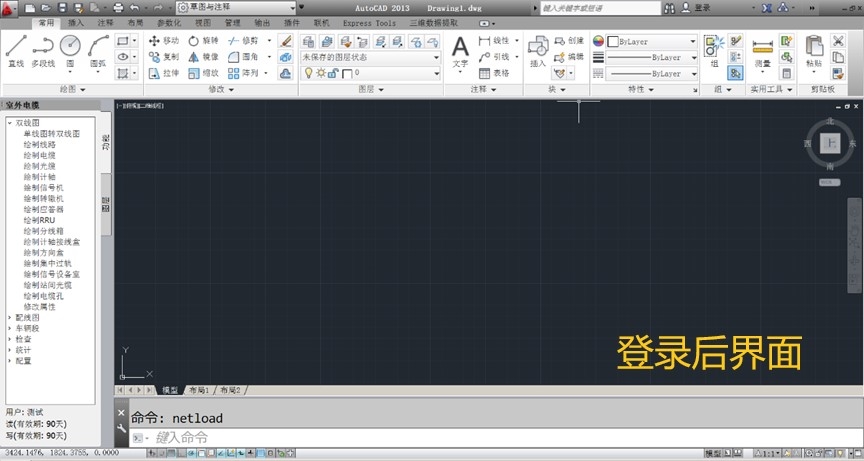Toggle the layer sun freeze icon
Image resolution: width=864 pixels, height=461 pixels.
click(x=321, y=73)
